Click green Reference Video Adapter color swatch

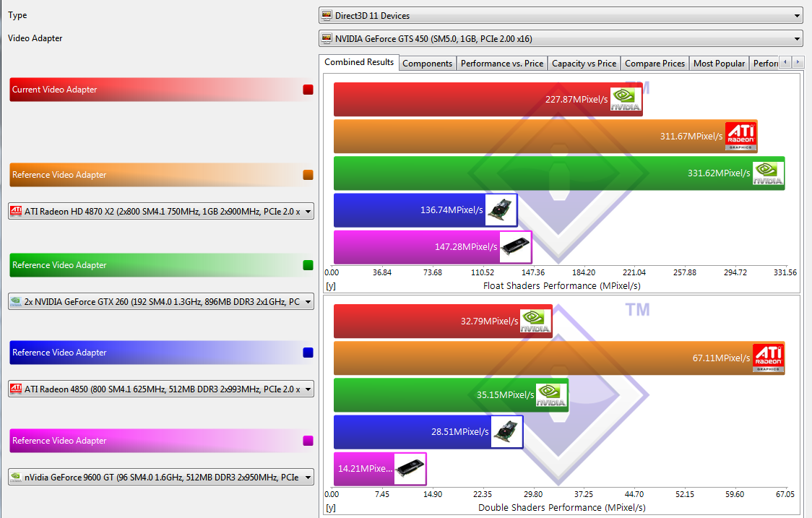click(x=308, y=265)
